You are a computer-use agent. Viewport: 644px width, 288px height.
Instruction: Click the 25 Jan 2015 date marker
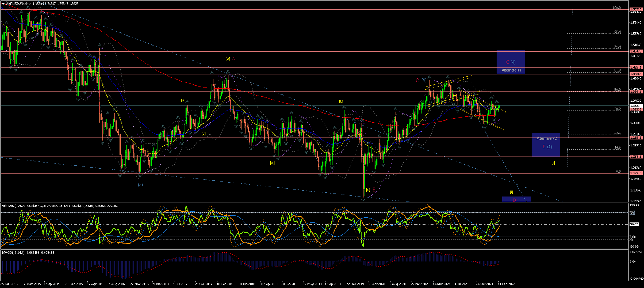[9, 285]
